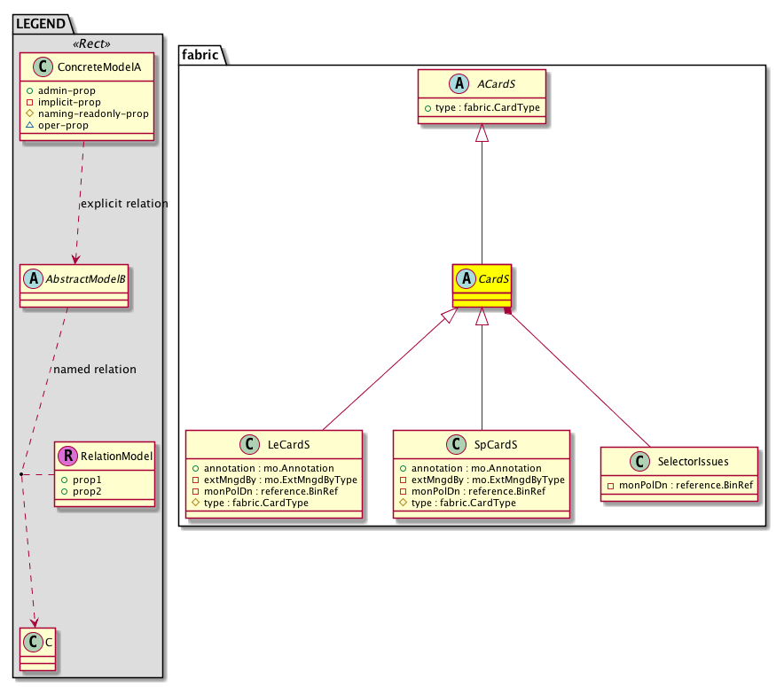The width and height of the screenshot is (784, 687).
Task: Select the pink R icon of RelationModel
Action: [67, 457]
